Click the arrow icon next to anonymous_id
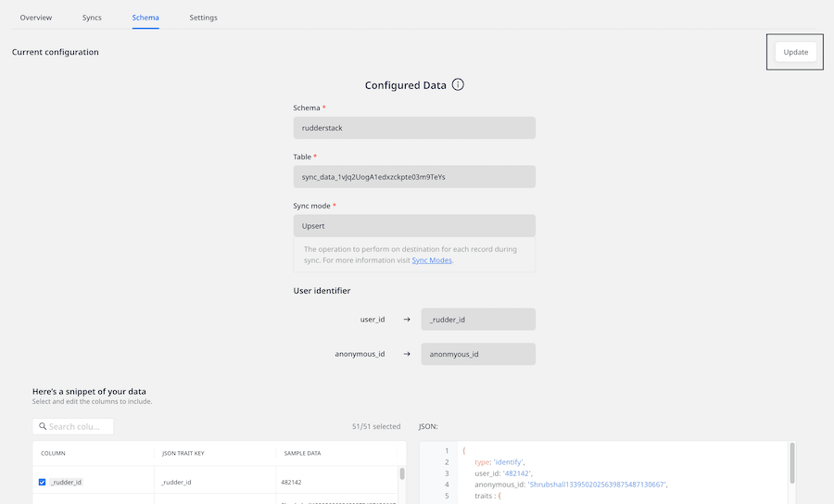This screenshot has width=834, height=504. pos(406,354)
